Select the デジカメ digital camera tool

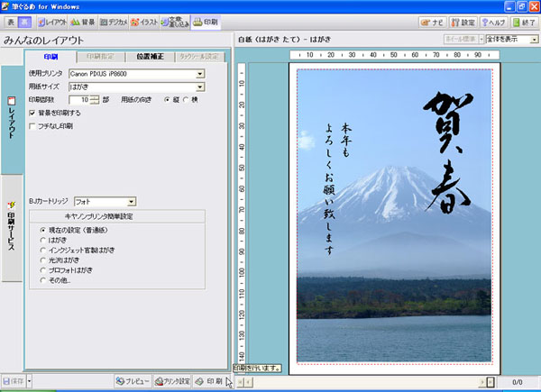pos(114,21)
